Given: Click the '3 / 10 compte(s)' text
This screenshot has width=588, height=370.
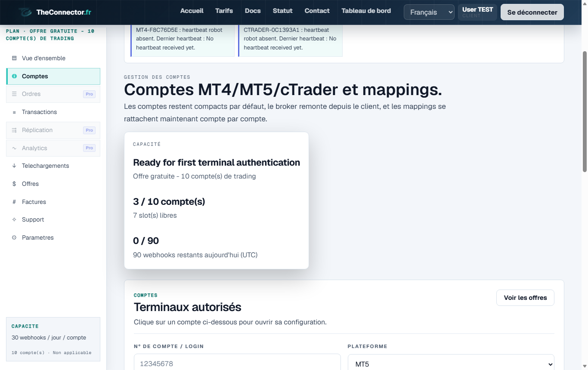Looking at the screenshot, I should pos(169,201).
